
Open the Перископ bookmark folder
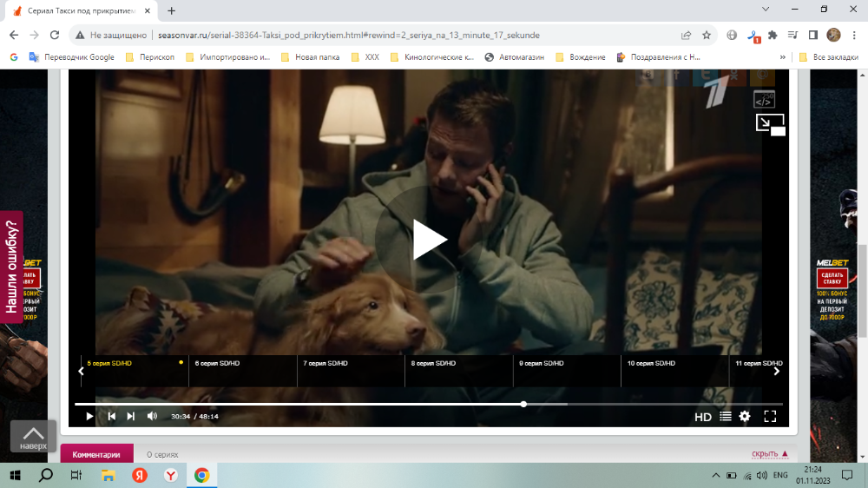[x=150, y=57]
